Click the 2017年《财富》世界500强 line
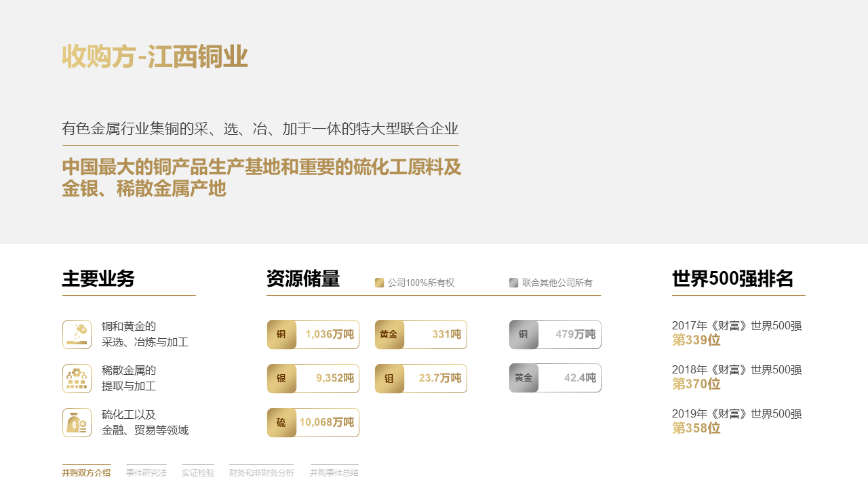868x488 pixels. tap(737, 325)
